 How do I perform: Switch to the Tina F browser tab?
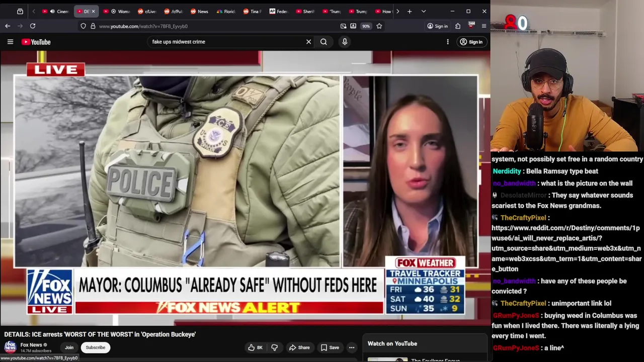(252, 11)
